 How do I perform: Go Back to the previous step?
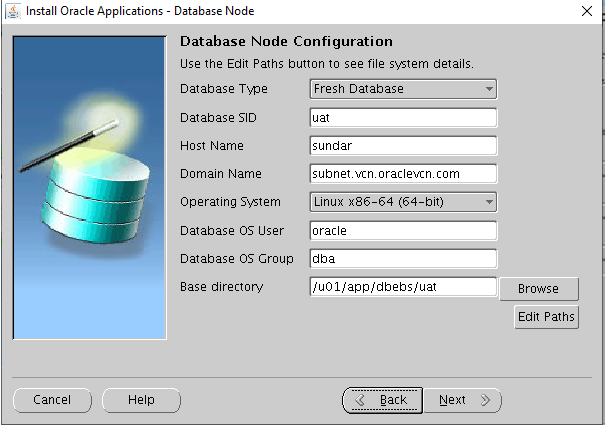(x=382, y=400)
